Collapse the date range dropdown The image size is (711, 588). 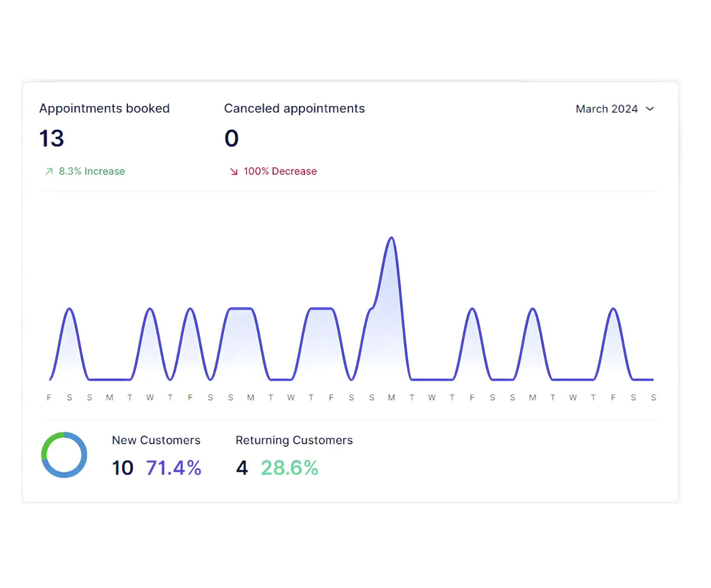point(650,109)
